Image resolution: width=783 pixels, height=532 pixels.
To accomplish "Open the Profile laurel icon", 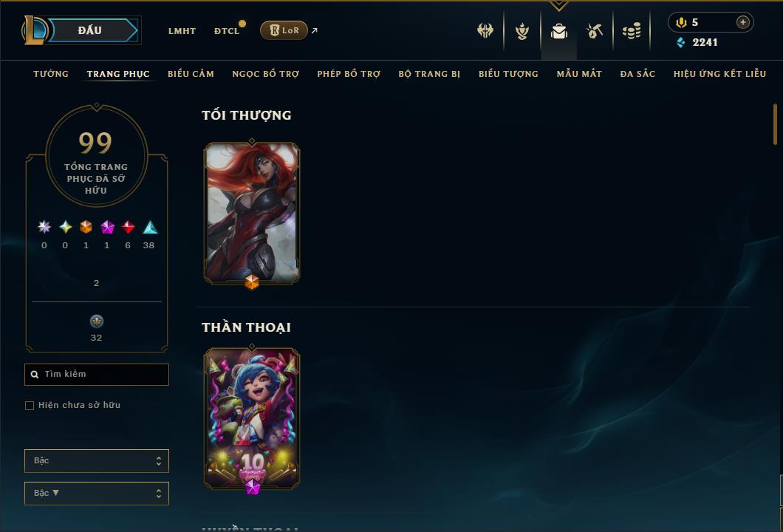I will pos(522,32).
